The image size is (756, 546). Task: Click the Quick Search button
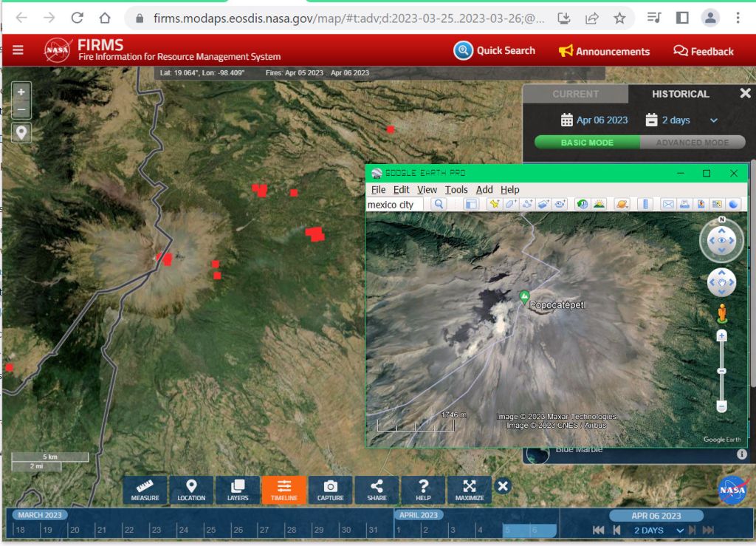495,51
